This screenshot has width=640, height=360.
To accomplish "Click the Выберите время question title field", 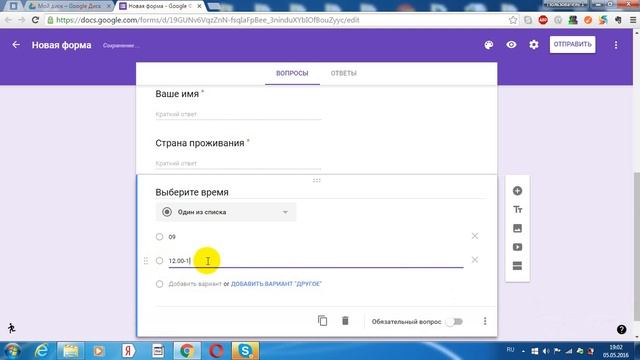I will [321, 192].
